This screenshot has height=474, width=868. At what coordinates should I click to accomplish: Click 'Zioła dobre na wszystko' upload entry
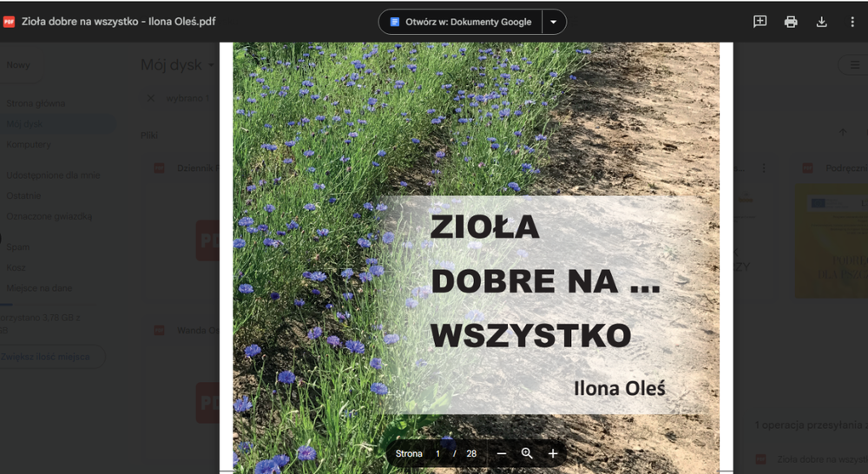click(822, 459)
